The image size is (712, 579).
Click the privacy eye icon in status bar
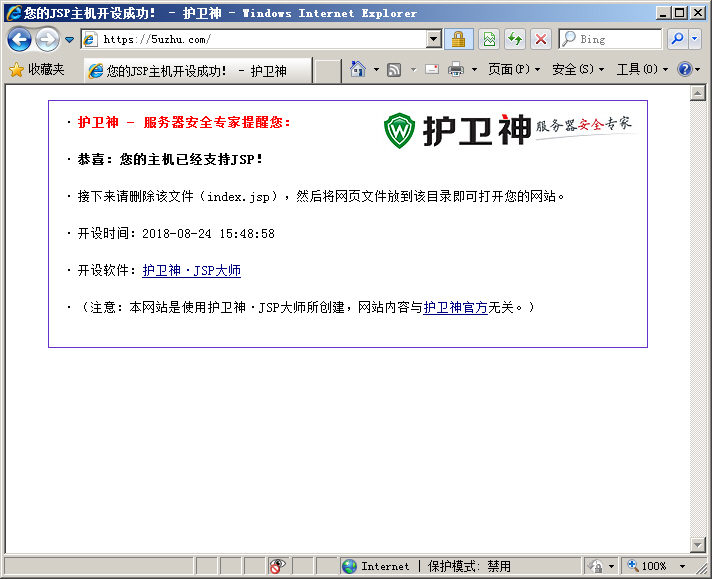tap(278, 566)
